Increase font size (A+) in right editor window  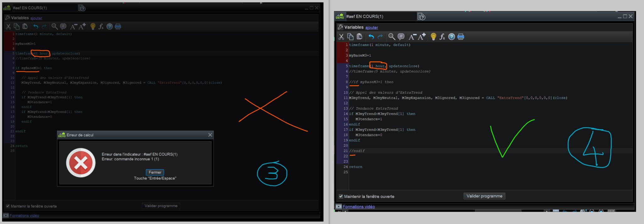click(x=422, y=36)
